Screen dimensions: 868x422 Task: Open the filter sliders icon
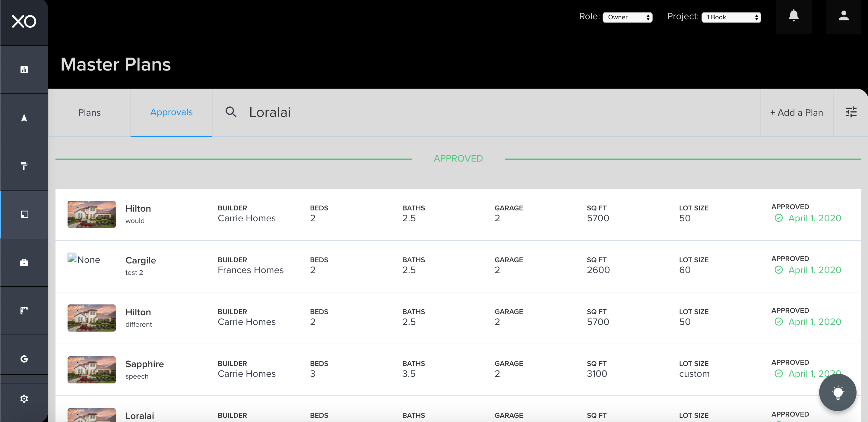851,112
